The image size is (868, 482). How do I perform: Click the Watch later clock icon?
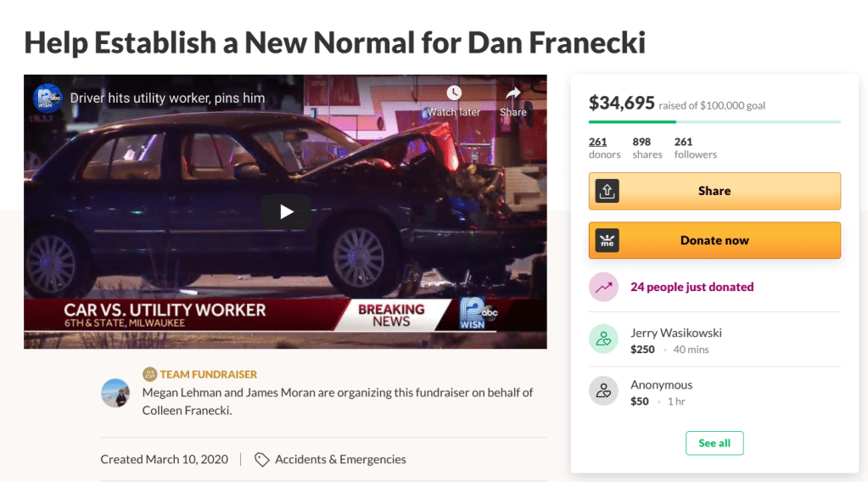(x=454, y=93)
